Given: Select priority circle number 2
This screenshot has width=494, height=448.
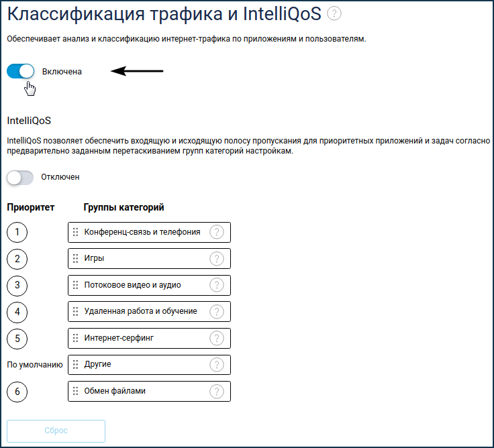Looking at the screenshot, I should tap(17, 259).
